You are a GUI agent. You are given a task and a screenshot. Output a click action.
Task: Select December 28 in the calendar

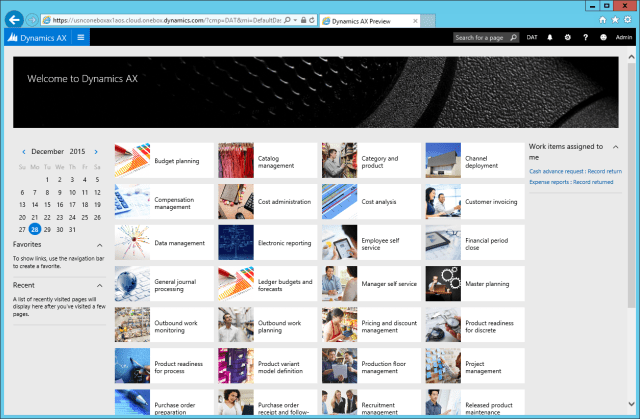35,229
